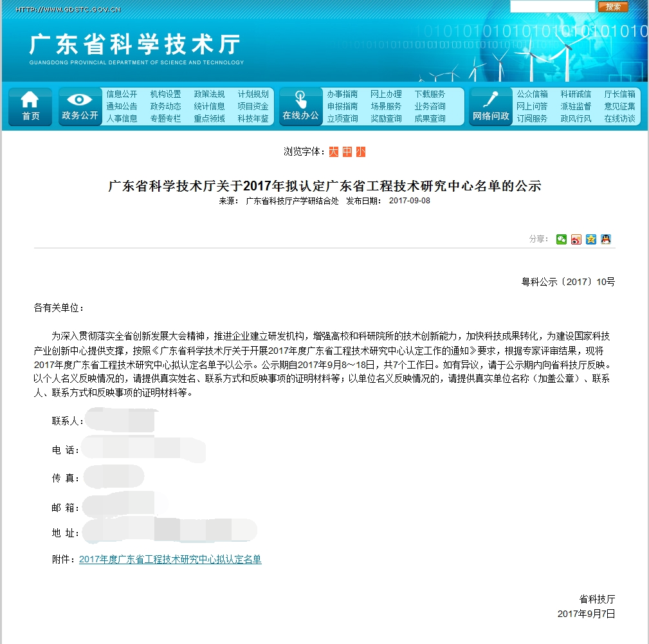Share the article to WeChat

562,239
